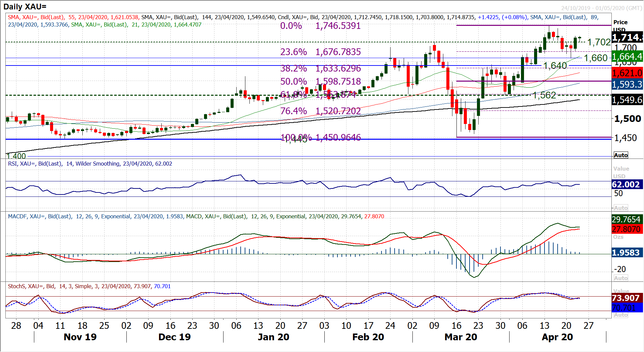Select the black 1,549.6 SMA price tag
The width and height of the screenshot is (644, 352).
[627, 100]
